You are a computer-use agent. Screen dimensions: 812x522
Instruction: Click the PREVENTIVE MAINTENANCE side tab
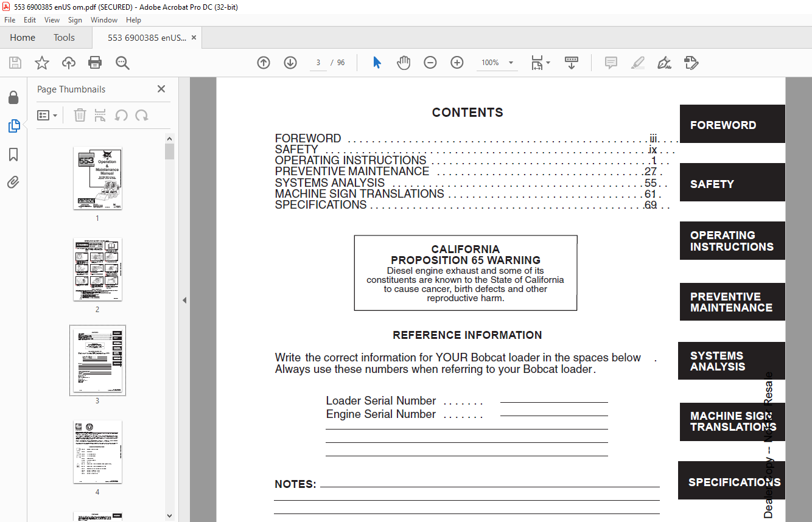tap(732, 302)
